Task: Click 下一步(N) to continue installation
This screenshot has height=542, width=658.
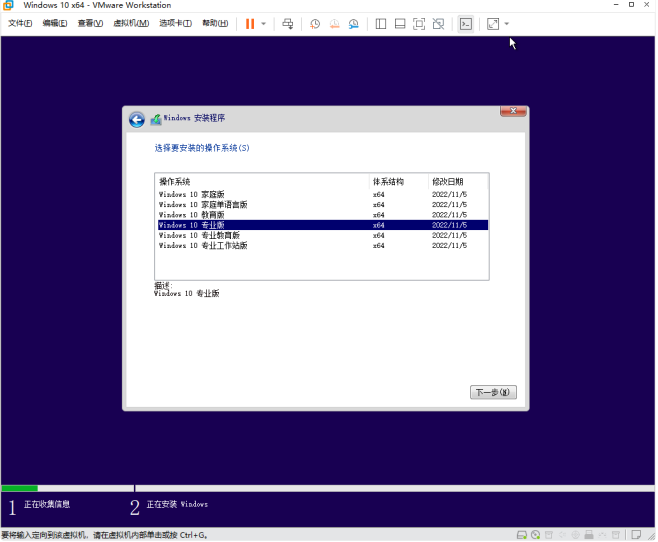Action: click(493, 392)
